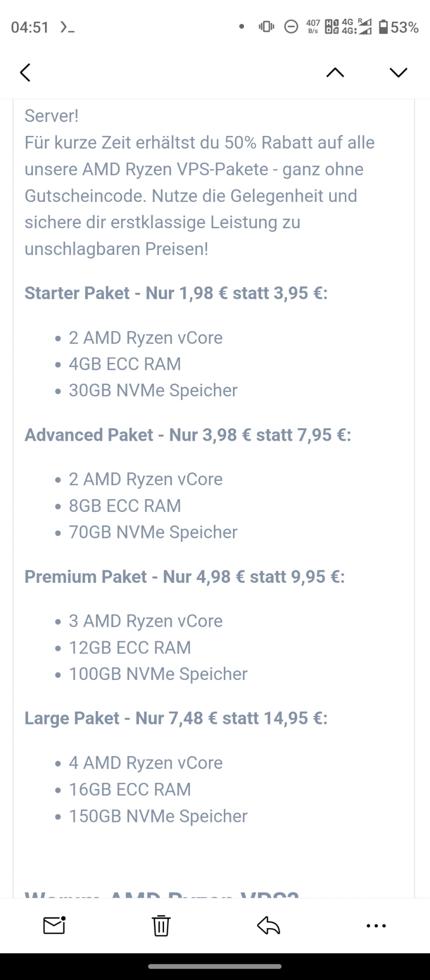Viewport: 430px width, 980px height.
Task: Tap the Advanced Paket price heading
Action: [x=188, y=434]
